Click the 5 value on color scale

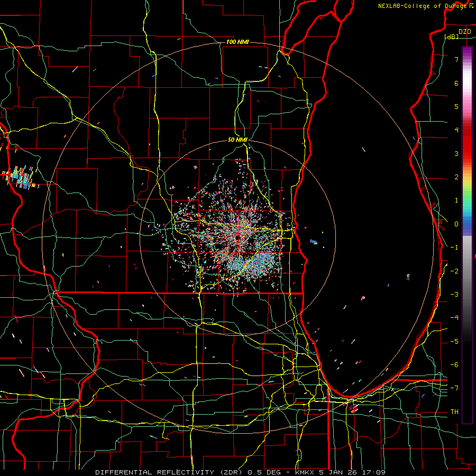pyautogui.click(x=456, y=106)
